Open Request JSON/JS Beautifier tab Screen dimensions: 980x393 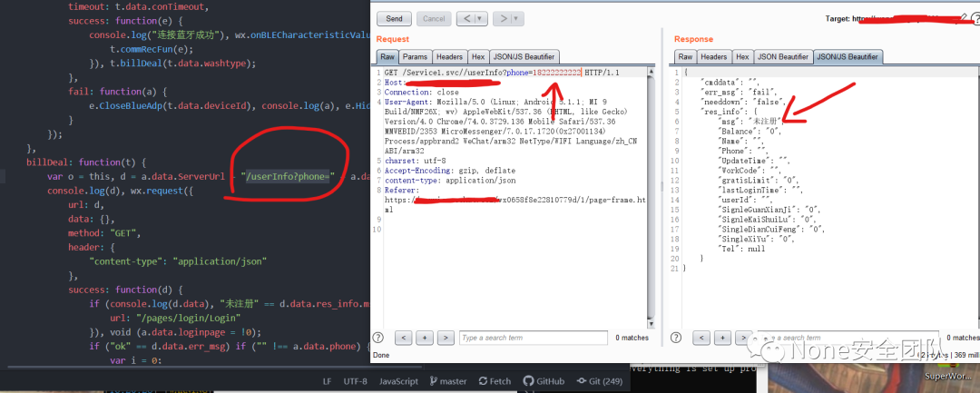(524, 57)
